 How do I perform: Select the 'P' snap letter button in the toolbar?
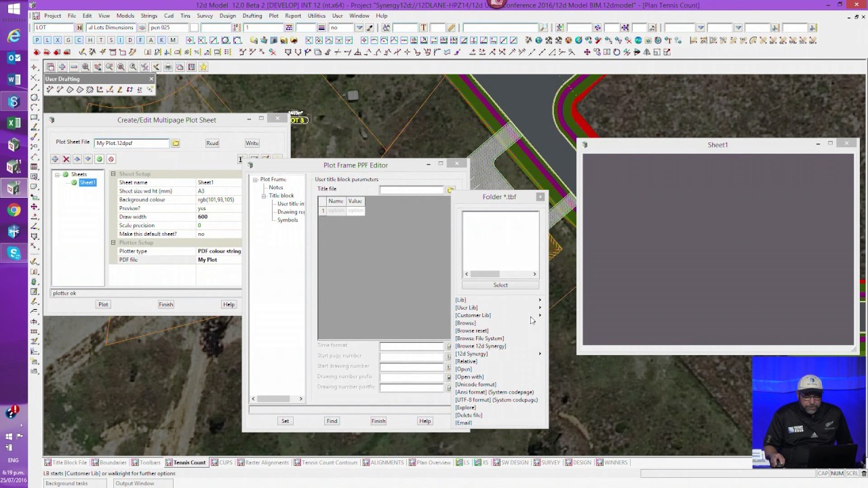click(x=37, y=41)
